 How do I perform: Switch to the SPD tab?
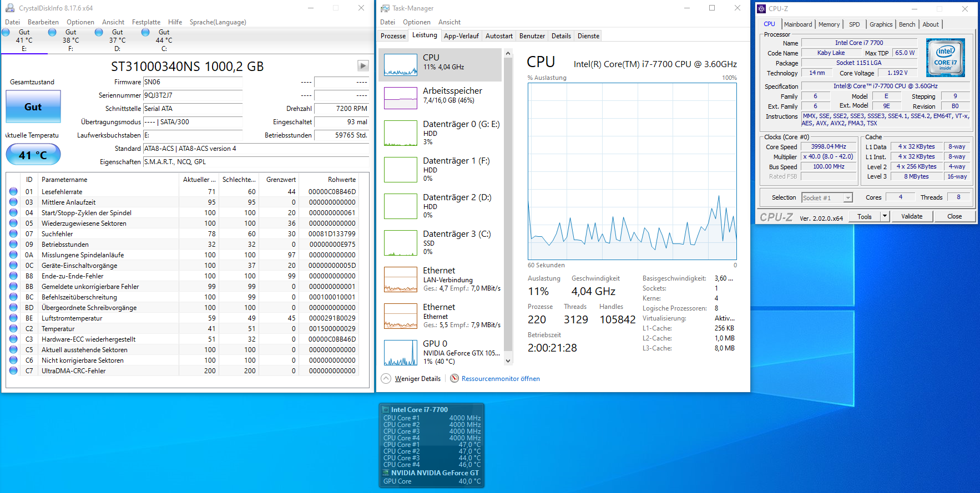855,24
